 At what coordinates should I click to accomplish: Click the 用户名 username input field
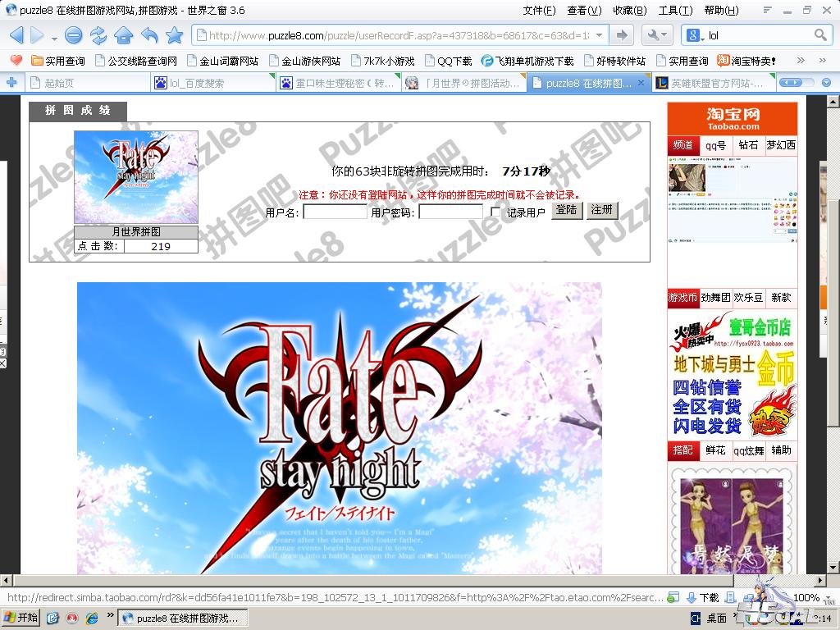point(335,212)
